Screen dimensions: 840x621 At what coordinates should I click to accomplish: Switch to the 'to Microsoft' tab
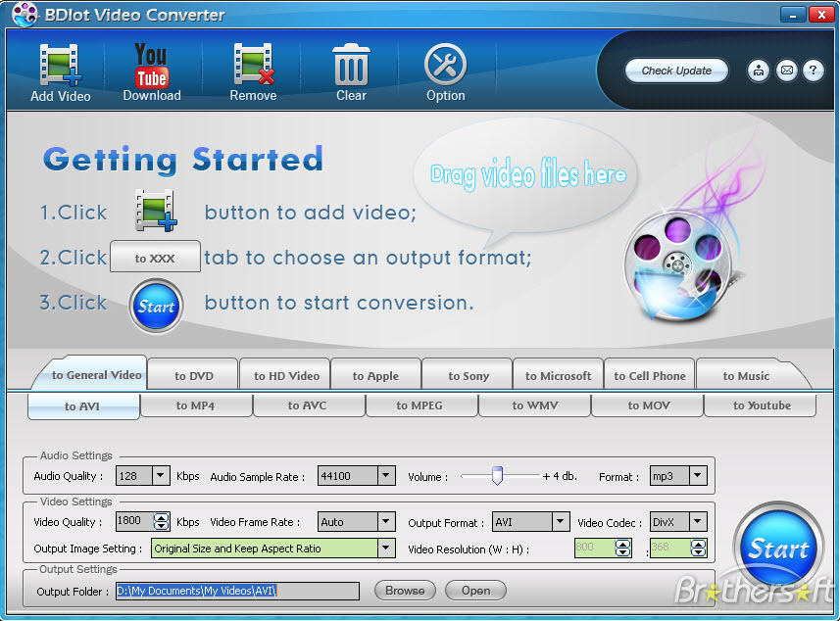(x=559, y=376)
